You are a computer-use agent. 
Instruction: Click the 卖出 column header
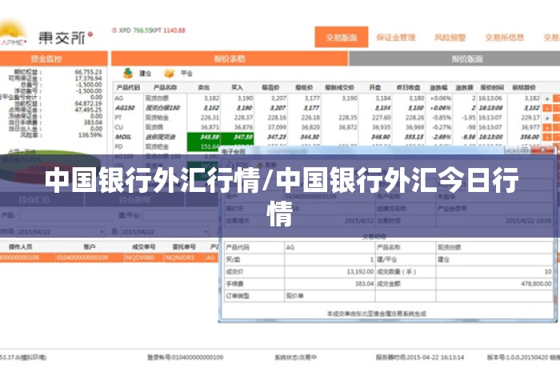(x=203, y=87)
